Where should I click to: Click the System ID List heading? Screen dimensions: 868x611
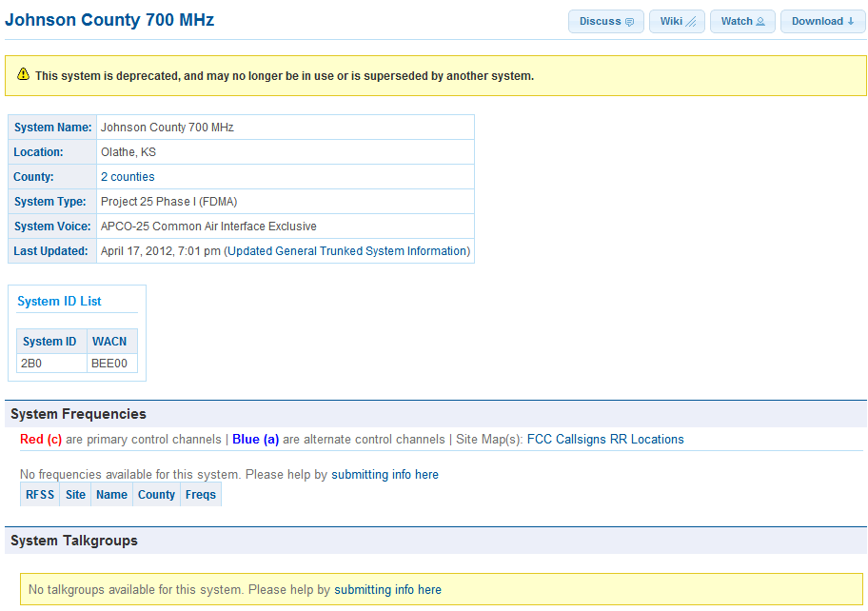click(x=59, y=302)
